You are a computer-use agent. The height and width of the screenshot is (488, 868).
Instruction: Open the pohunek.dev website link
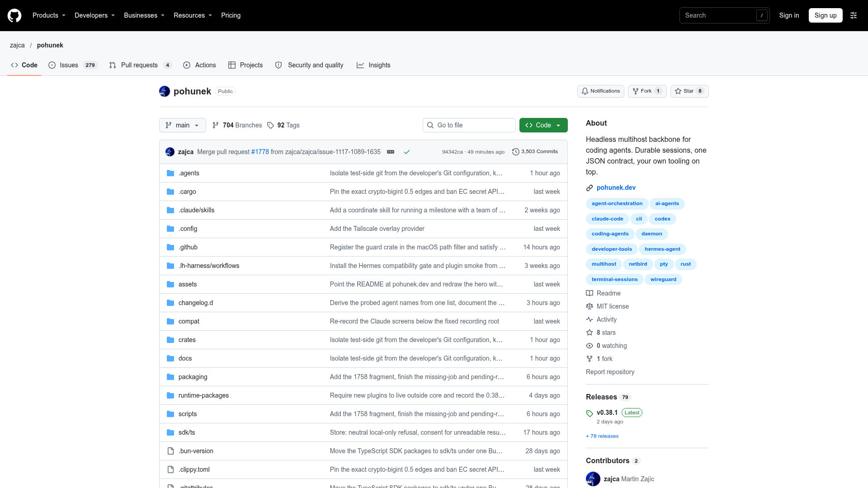(616, 188)
